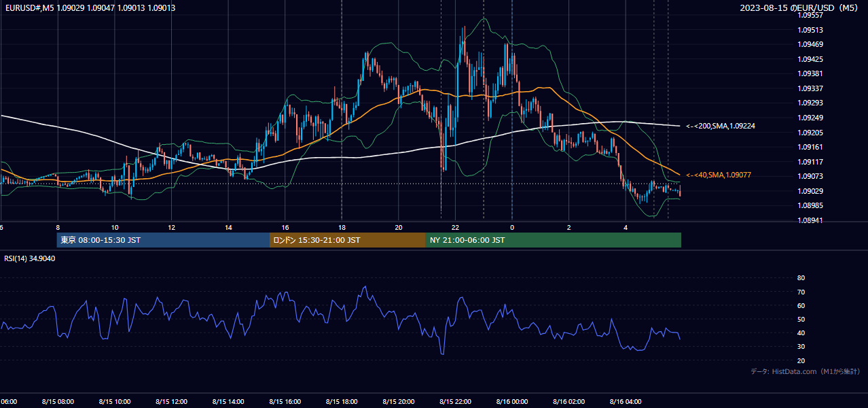Click the 8/16 00:00 date label

point(512,402)
